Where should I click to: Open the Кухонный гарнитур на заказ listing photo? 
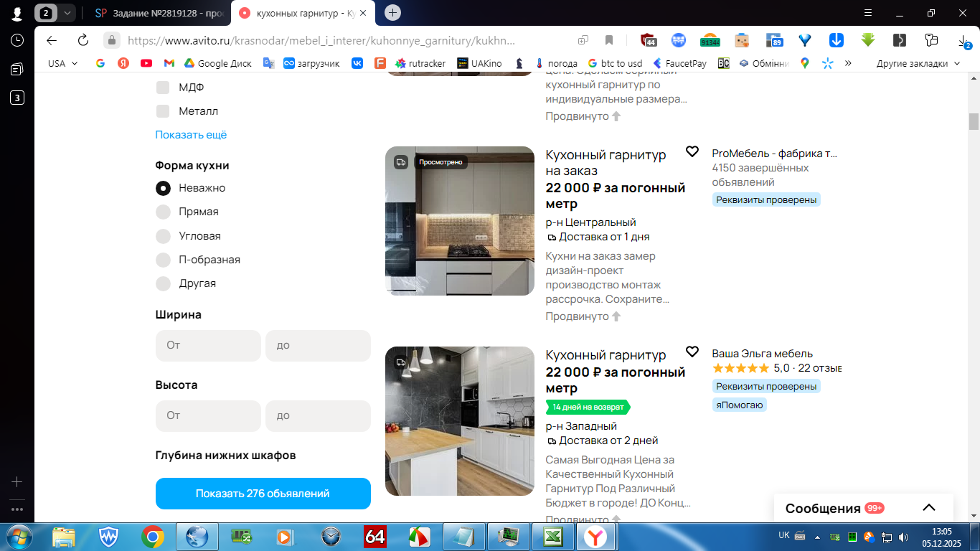pyautogui.click(x=460, y=221)
